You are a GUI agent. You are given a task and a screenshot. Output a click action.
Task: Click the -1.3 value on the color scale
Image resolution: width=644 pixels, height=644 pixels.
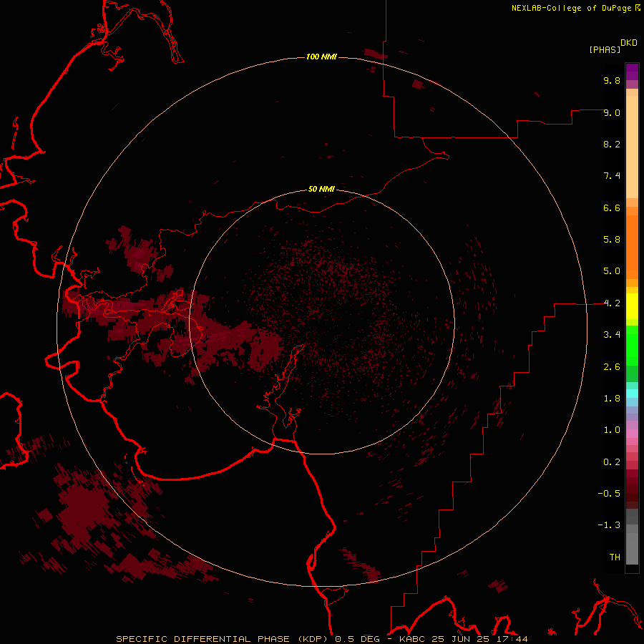609,525
